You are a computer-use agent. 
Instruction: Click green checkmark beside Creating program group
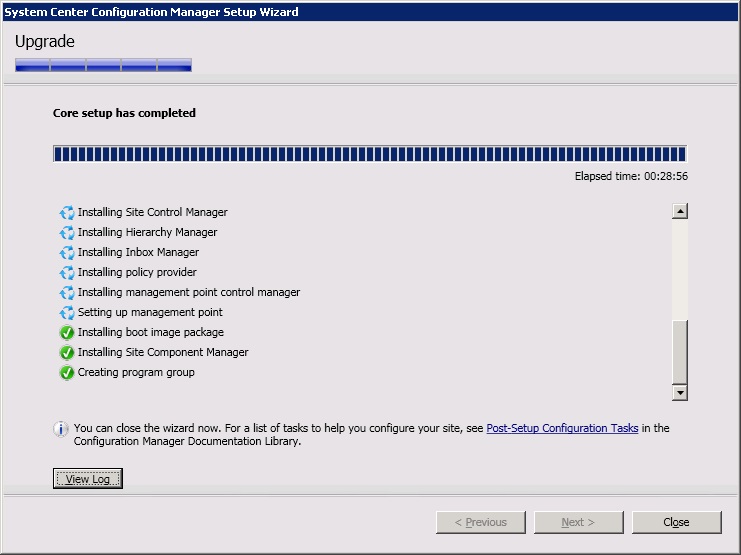[x=67, y=373]
